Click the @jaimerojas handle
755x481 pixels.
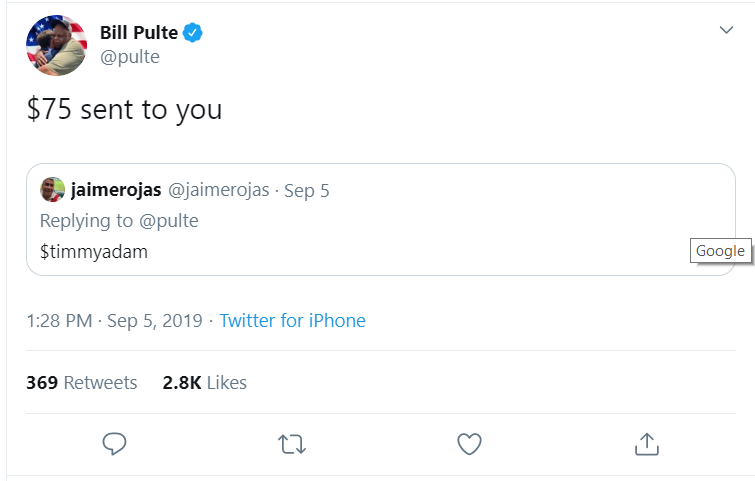[217, 190]
